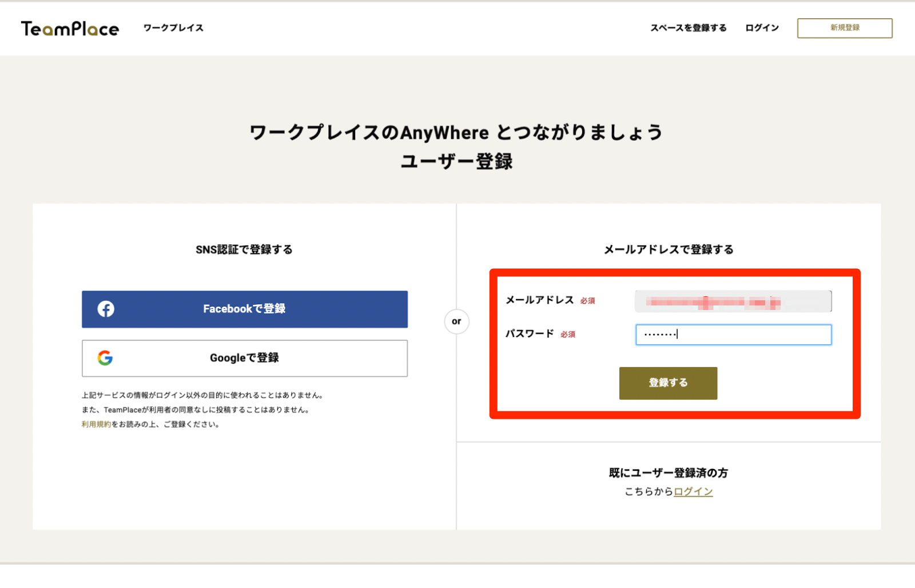Viewport: 915px width, 588px height.
Task: Click the Google icon on the registration button
Action: coord(106,358)
